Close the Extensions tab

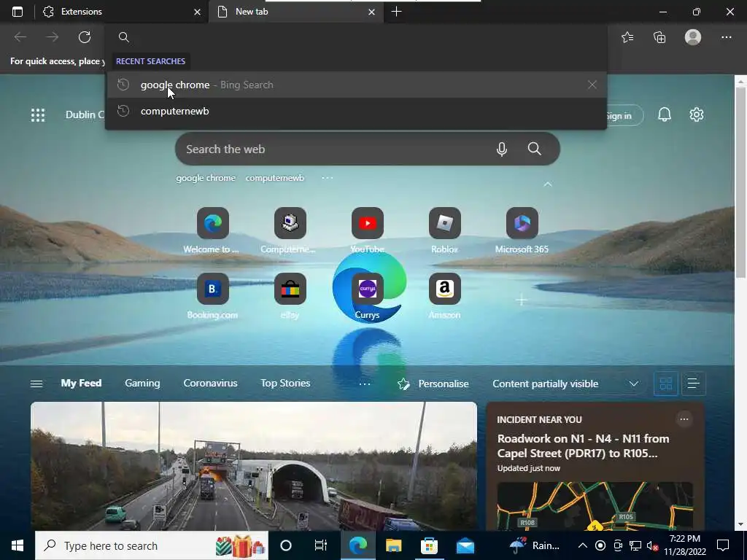click(x=197, y=12)
